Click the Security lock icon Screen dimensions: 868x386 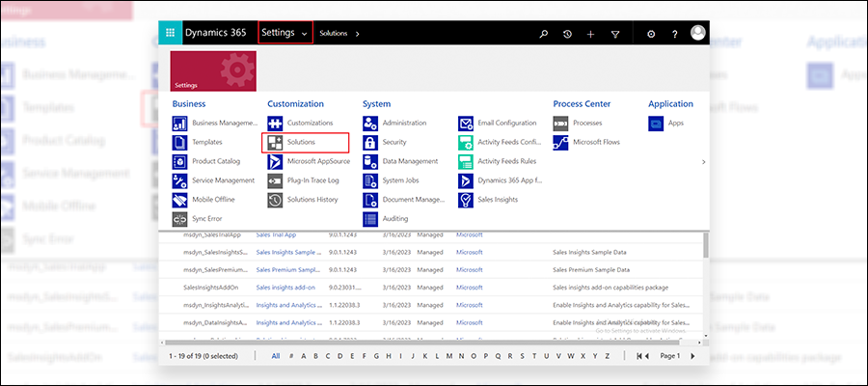click(370, 142)
